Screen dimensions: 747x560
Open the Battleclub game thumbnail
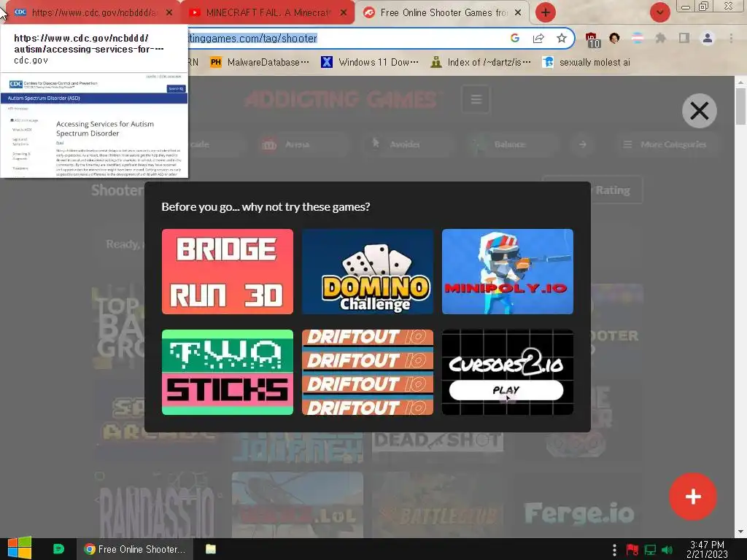click(438, 505)
